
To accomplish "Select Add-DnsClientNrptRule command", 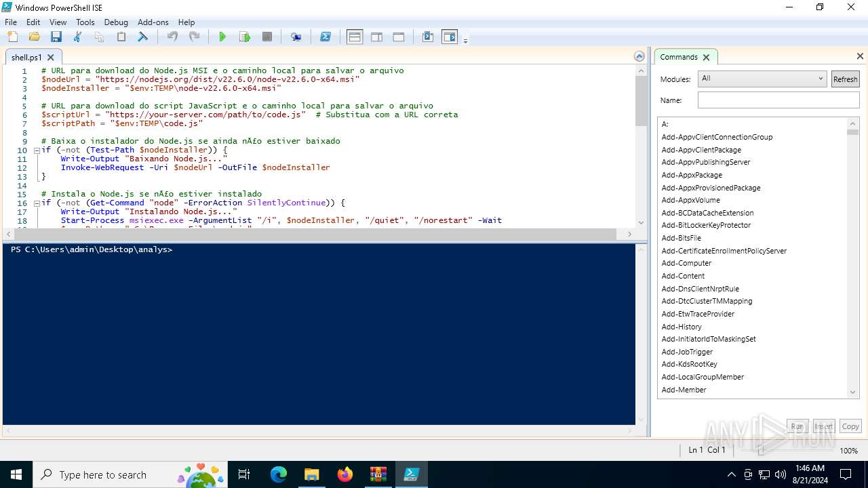I will click(701, 289).
